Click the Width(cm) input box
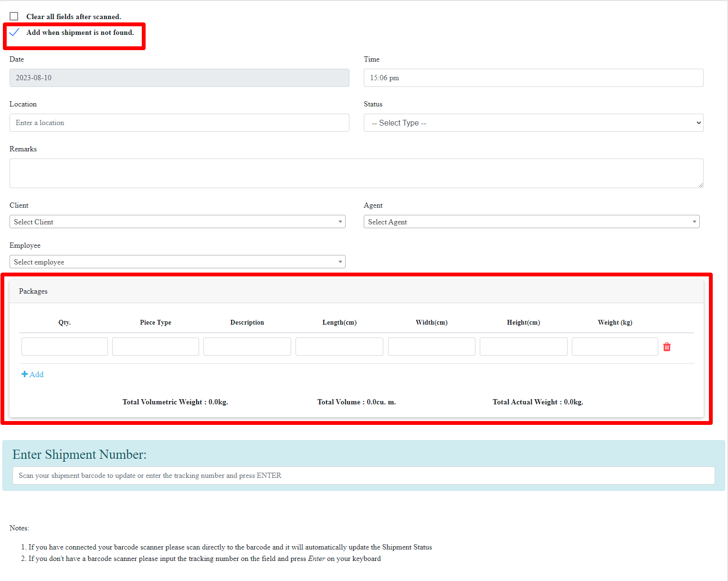 (x=432, y=347)
